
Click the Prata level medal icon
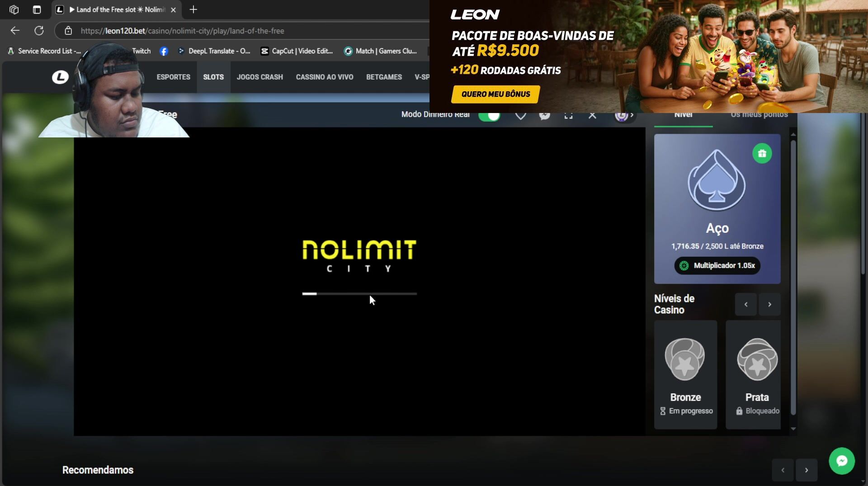pos(757,359)
